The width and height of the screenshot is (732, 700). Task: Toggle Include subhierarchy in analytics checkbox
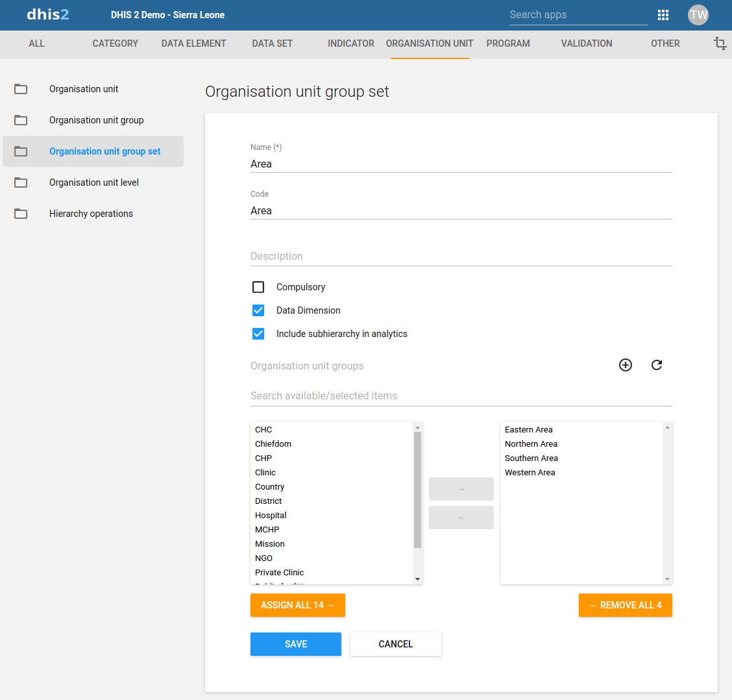[258, 334]
